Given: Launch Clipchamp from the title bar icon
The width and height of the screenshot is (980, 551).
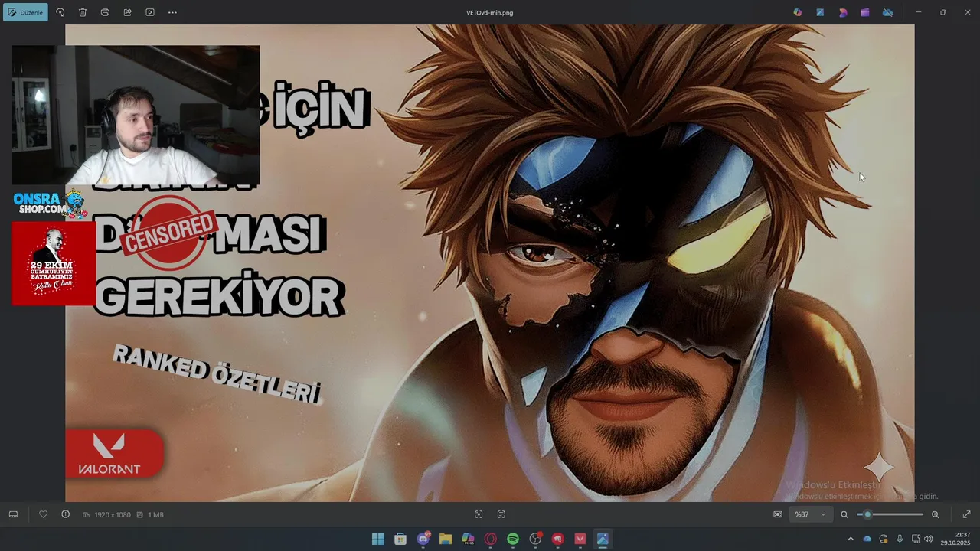Looking at the screenshot, I should (x=843, y=12).
